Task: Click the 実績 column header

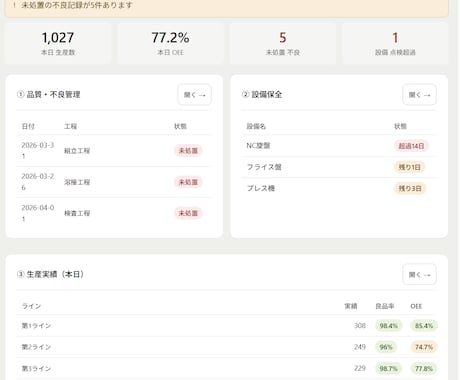Action: point(351,306)
